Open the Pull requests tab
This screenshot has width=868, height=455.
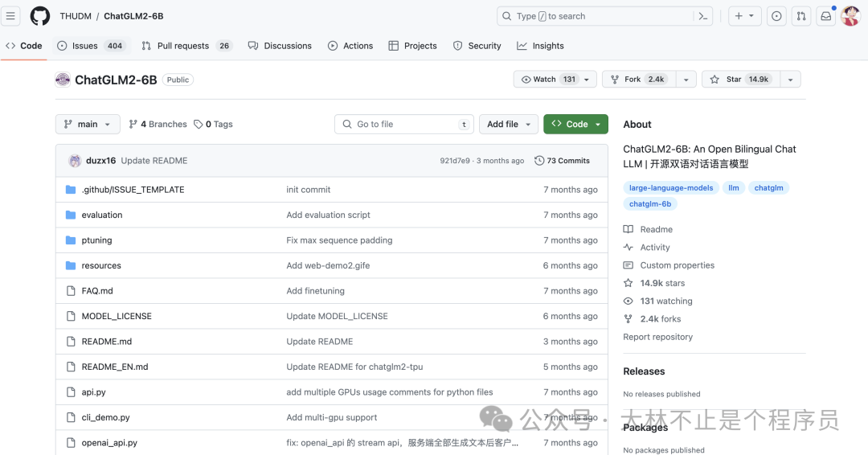point(186,46)
